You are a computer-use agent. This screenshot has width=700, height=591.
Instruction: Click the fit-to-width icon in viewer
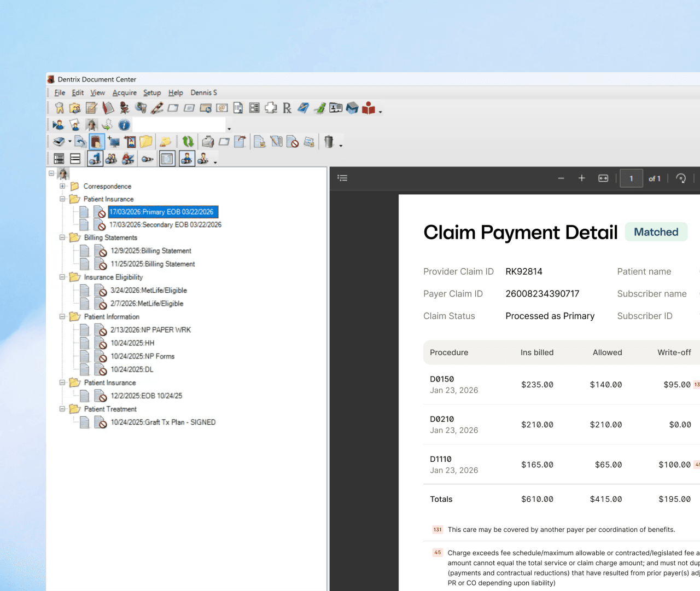click(x=603, y=178)
